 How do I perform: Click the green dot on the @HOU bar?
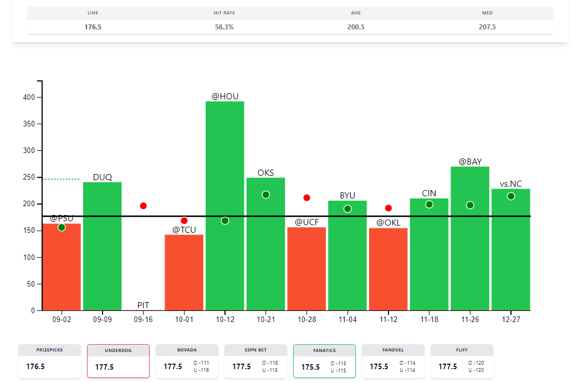click(225, 221)
